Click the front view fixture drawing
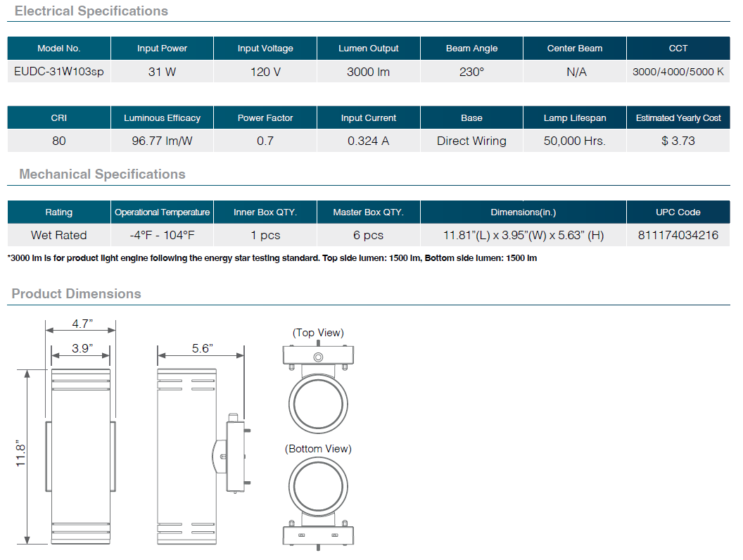This screenshot has height=560, width=743. 80,457
